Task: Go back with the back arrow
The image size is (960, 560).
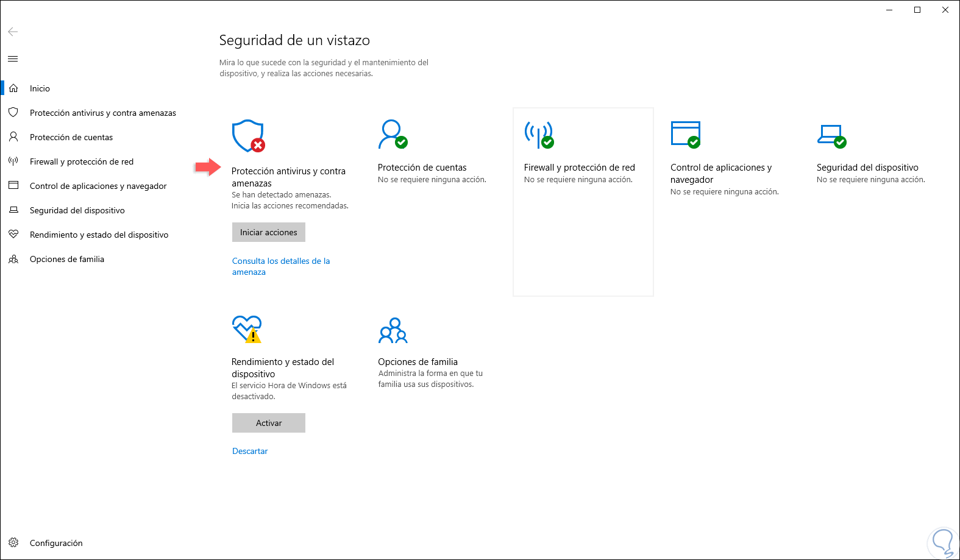Action: pos(13,32)
